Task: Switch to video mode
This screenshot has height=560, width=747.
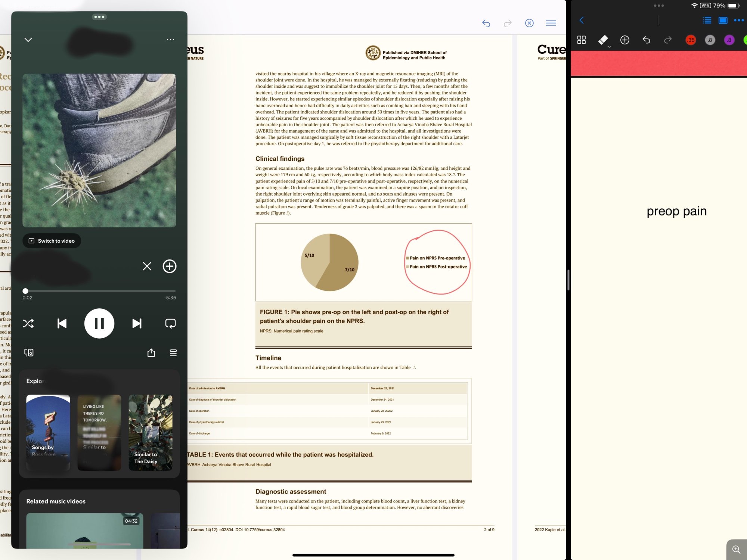Action: tap(52, 241)
